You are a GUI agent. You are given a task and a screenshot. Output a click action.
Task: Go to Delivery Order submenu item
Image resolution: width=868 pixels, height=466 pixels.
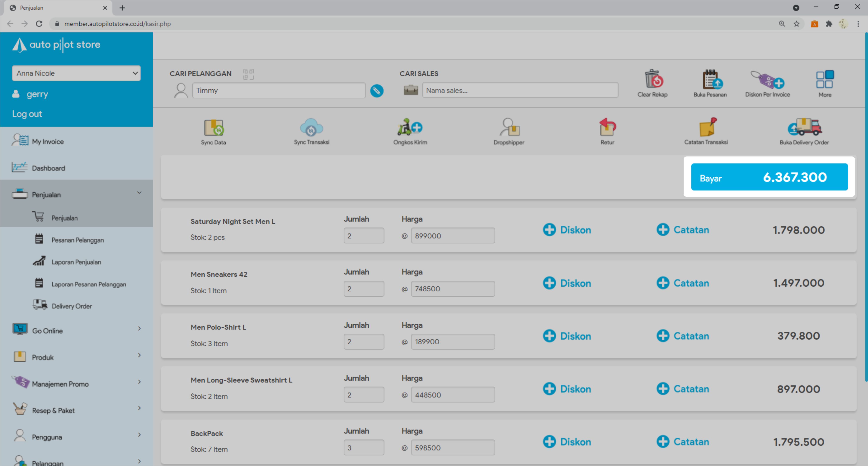tap(71, 306)
